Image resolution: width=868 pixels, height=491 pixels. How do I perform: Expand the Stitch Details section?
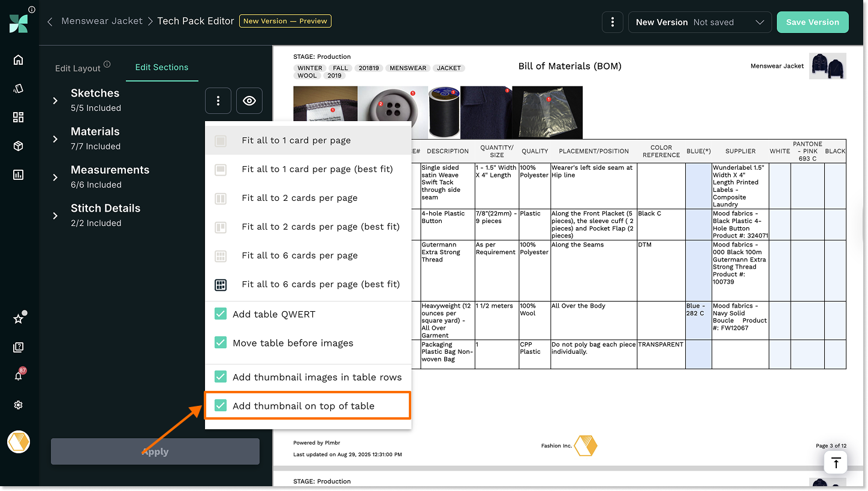point(55,216)
